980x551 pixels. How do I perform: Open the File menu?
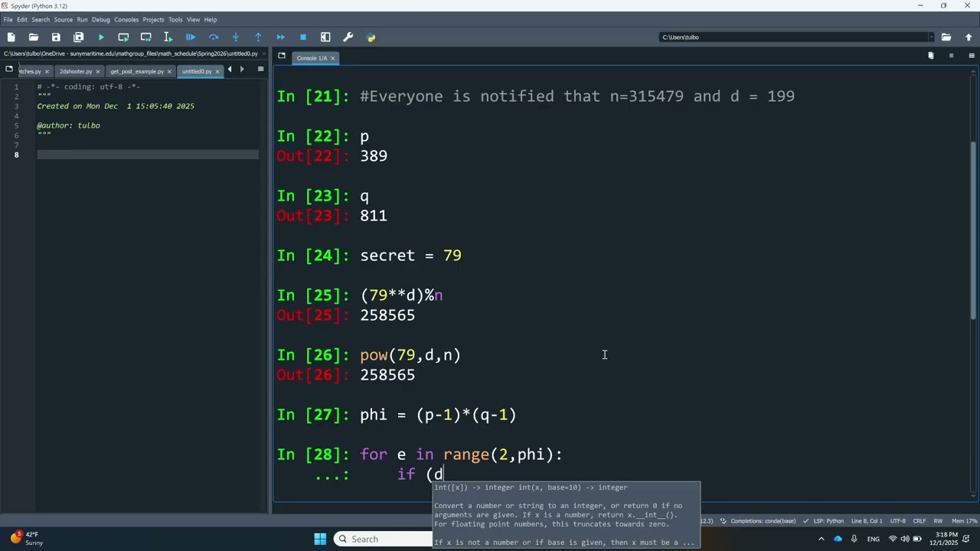point(8,19)
